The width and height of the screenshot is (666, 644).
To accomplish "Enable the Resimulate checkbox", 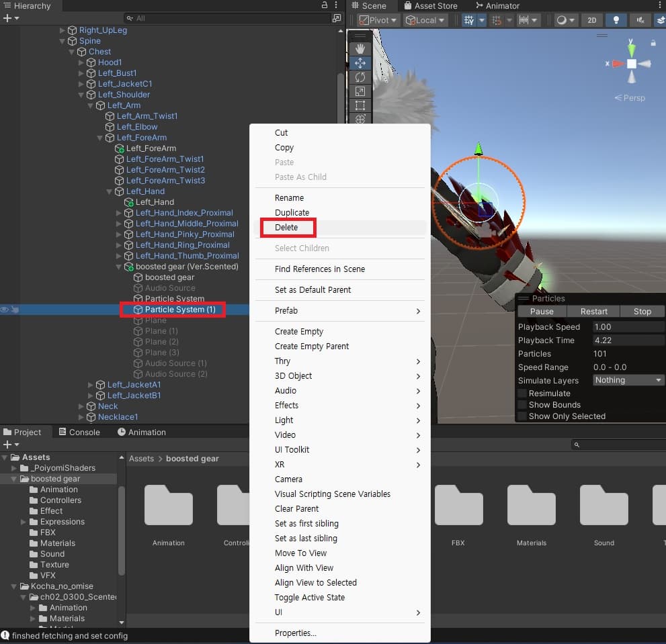I will pos(522,394).
